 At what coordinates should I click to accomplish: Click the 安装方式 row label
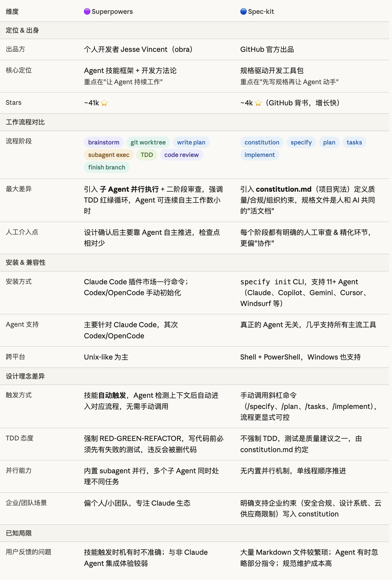pos(19,282)
